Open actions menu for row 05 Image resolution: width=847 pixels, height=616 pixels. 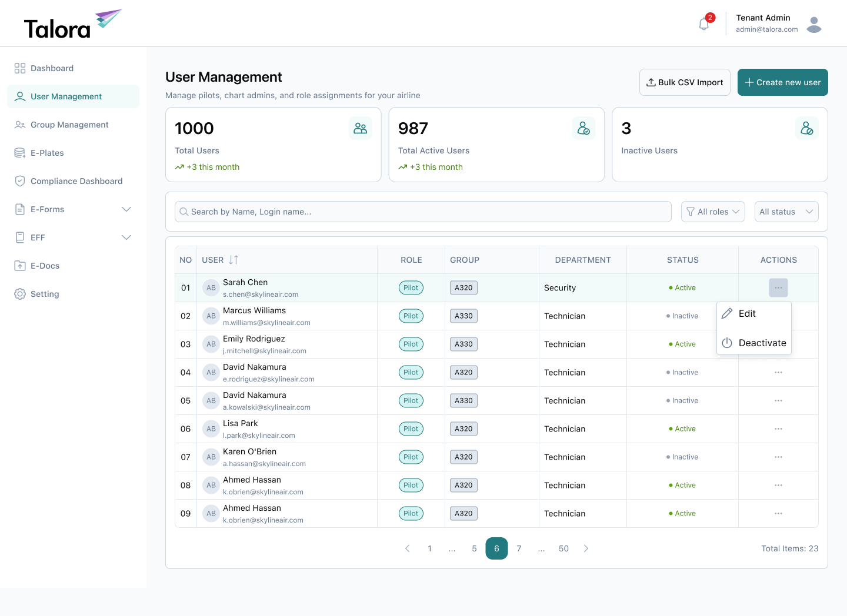pos(778,400)
